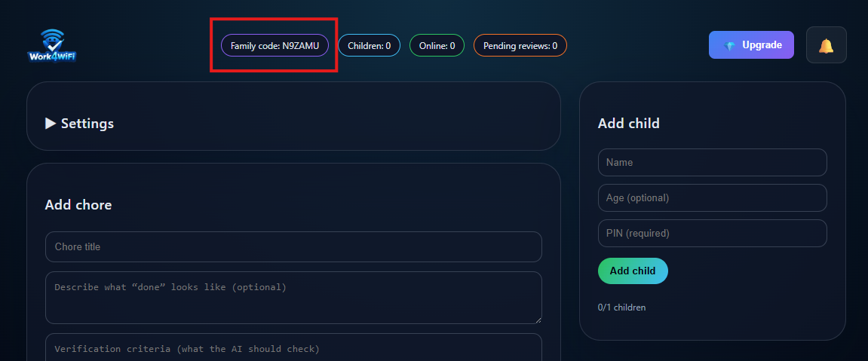Viewport: 868px width, 361px height.
Task: Click the 'Describe what done looks like' textarea
Action: coord(293,298)
